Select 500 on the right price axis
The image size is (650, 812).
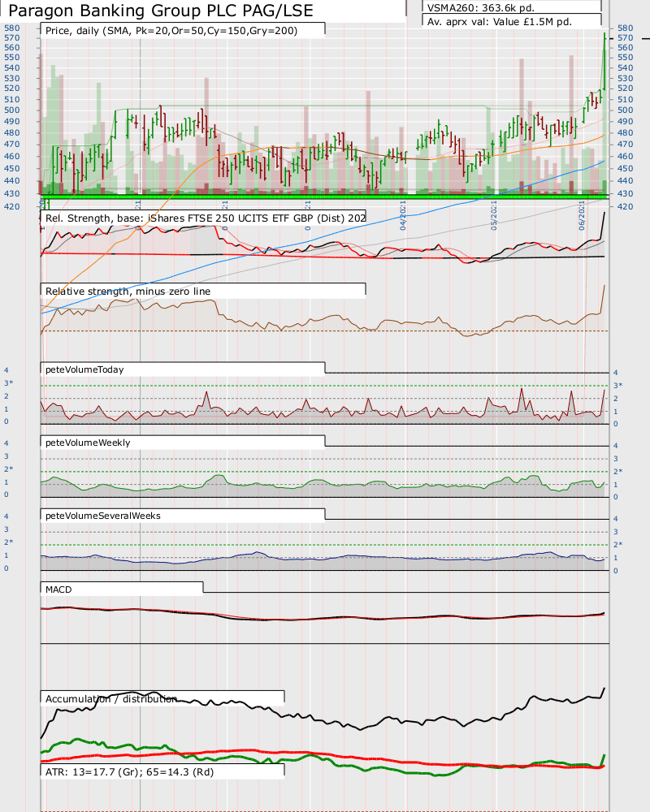(x=625, y=110)
